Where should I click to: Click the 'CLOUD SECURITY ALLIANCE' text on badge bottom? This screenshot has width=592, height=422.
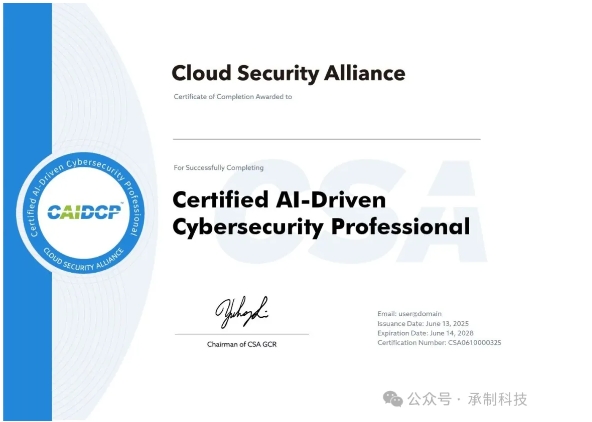tap(83, 260)
